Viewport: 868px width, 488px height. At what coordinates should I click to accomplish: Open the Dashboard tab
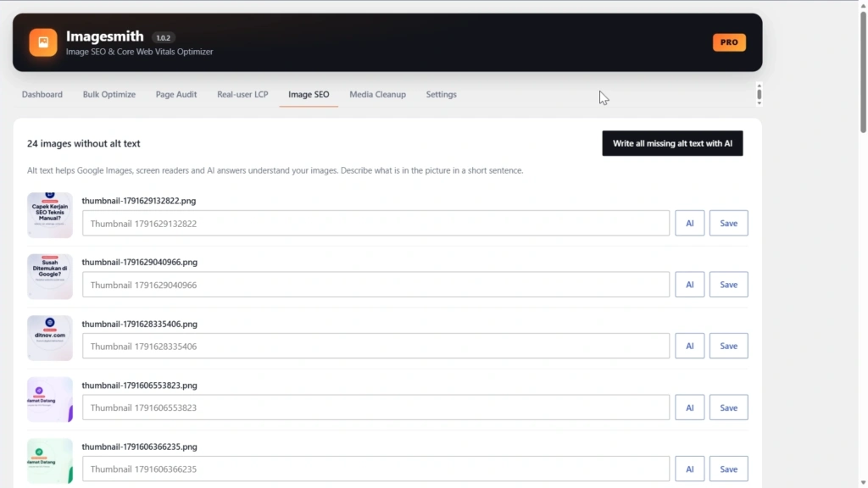[42, 94]
